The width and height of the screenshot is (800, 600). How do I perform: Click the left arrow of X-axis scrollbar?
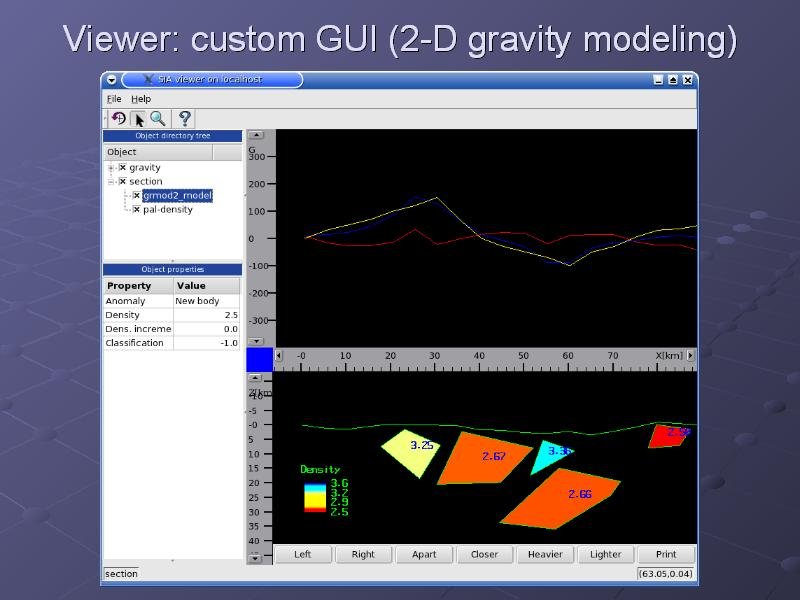point(279,355)
